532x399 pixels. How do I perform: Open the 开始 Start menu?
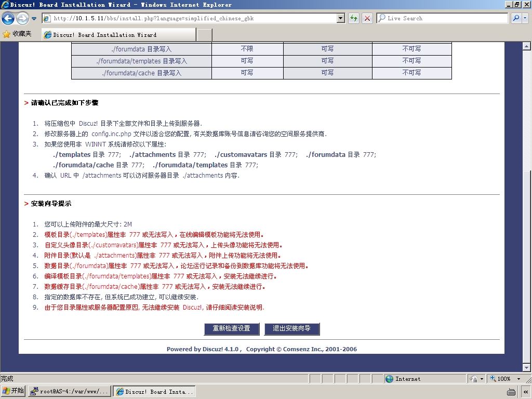(14, 391)
